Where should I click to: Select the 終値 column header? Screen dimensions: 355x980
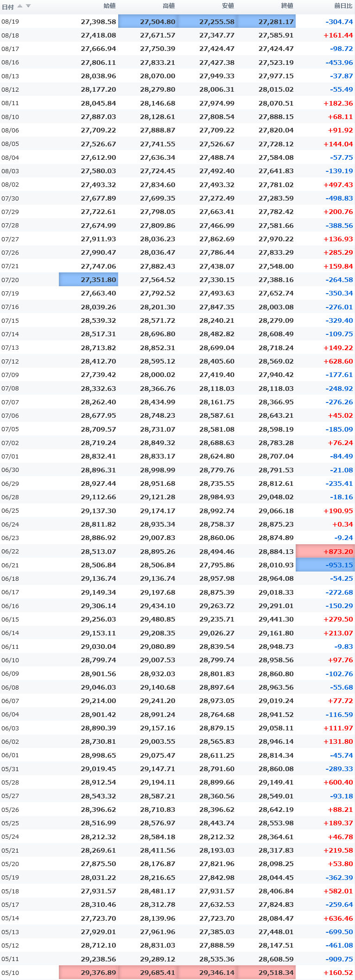287,6
